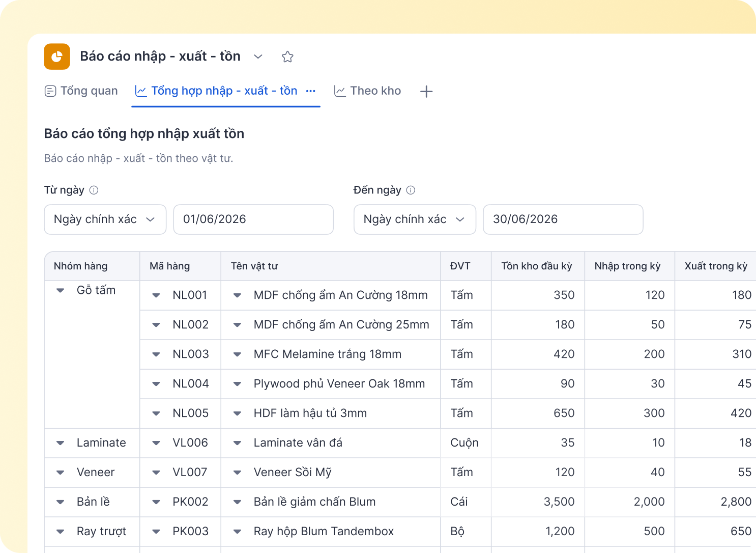Collapse the Bản lề group
The width and height of the screenshot is (756, 553).
point(60,502)
